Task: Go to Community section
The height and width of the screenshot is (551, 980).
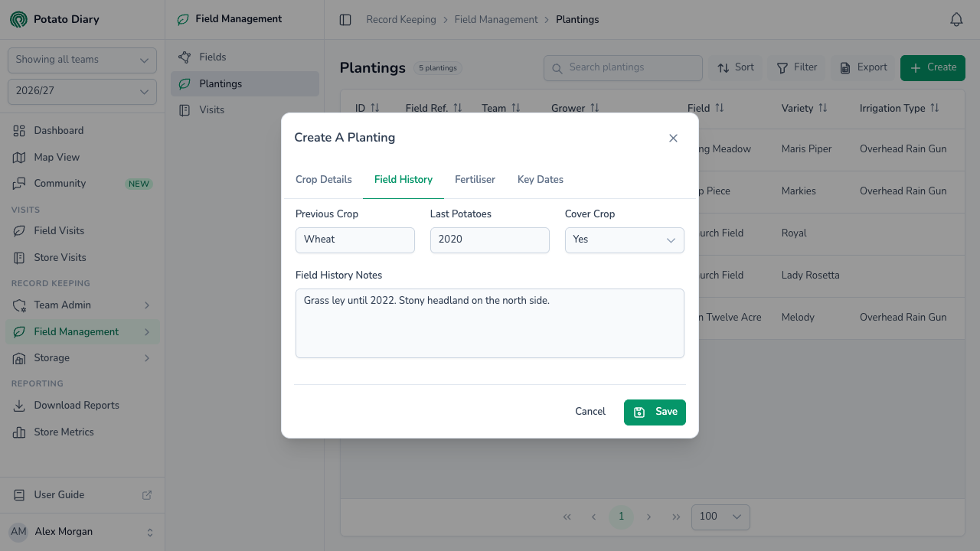Action: (82, 184)
